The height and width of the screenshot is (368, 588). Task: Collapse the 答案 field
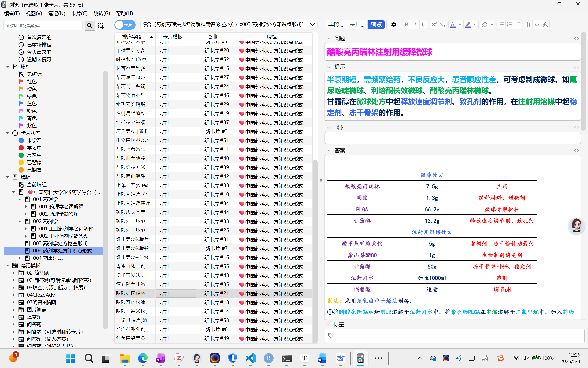click(x=329, y=151)
